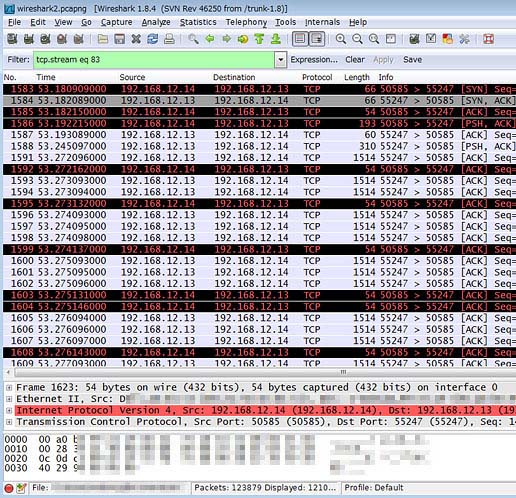The height and width of the screenshot is (498, 516).
Task: Start a new live capture icon
Action: 45,39
